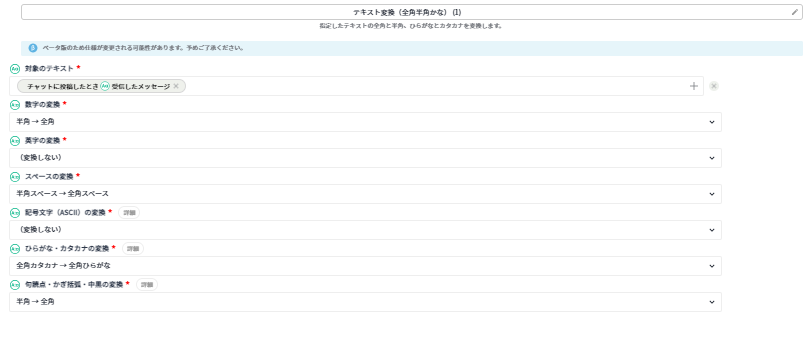Click the select type icon beside スペースの変換
The image size is (811, 363).
tap(15, 177)
